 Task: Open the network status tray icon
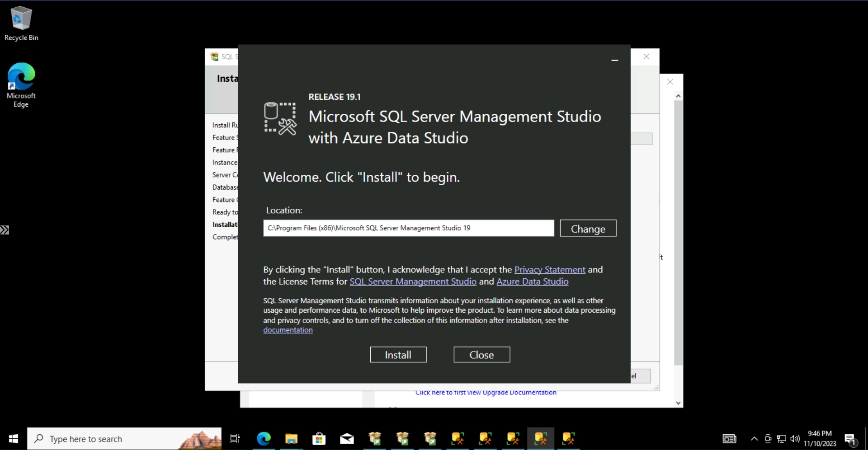tap(781, 439)
